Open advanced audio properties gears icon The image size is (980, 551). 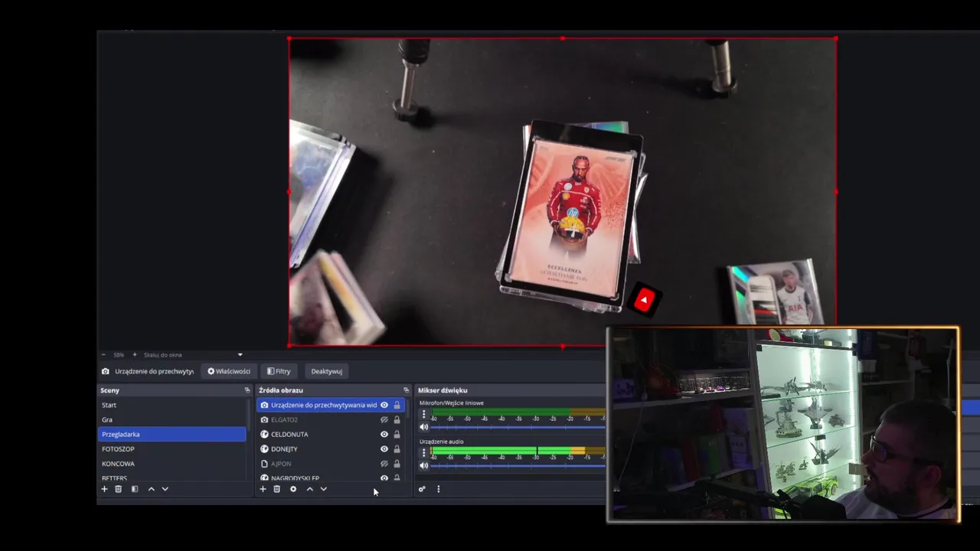pyautogui.click(x=421, y=489)
